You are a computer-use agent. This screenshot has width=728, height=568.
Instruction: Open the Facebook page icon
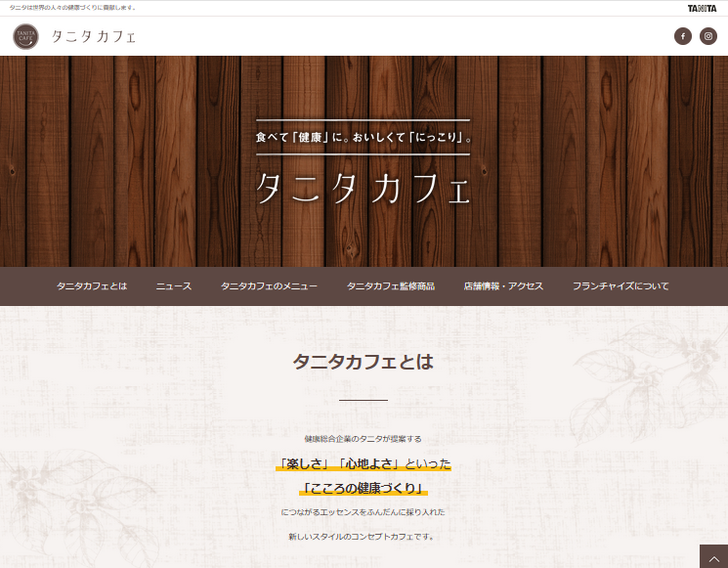click(682, 36)
